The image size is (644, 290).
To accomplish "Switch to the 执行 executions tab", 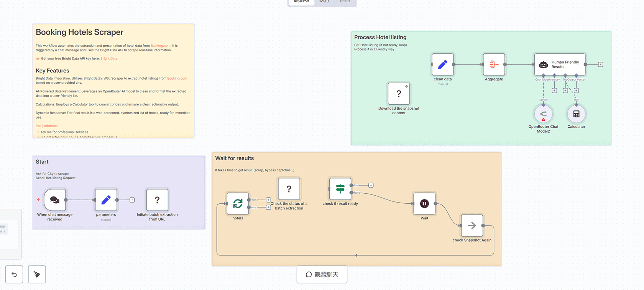I will (324, 2).
